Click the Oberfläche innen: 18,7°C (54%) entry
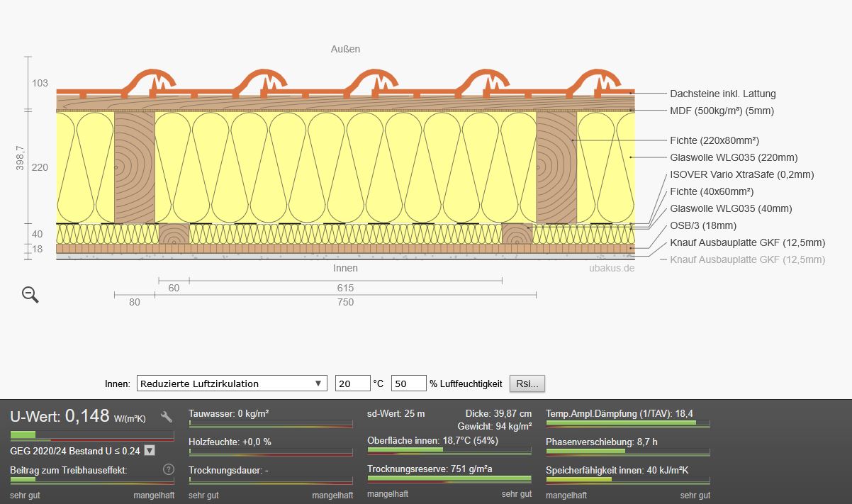852x504 pixels. [432, 440]
